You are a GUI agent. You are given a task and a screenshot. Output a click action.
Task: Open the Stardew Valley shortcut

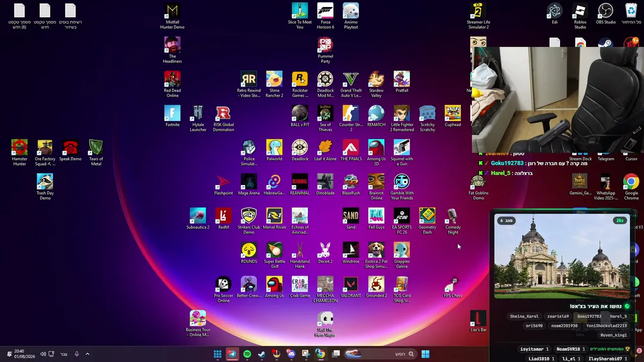click(376, 85)
